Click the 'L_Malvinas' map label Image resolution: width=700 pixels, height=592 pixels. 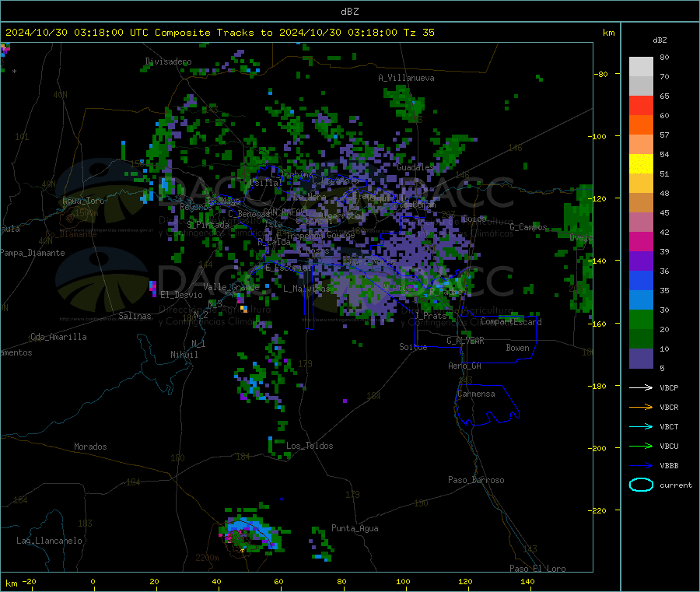tap(306, 289)
